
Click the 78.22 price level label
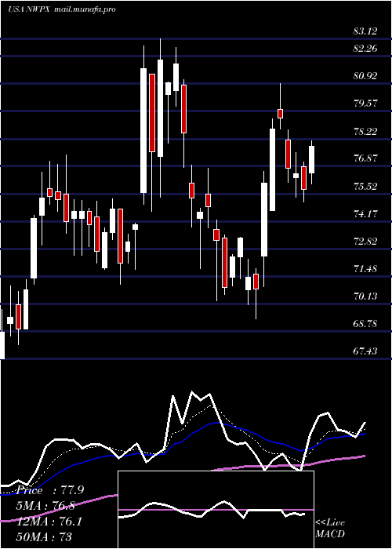point(365,131)
